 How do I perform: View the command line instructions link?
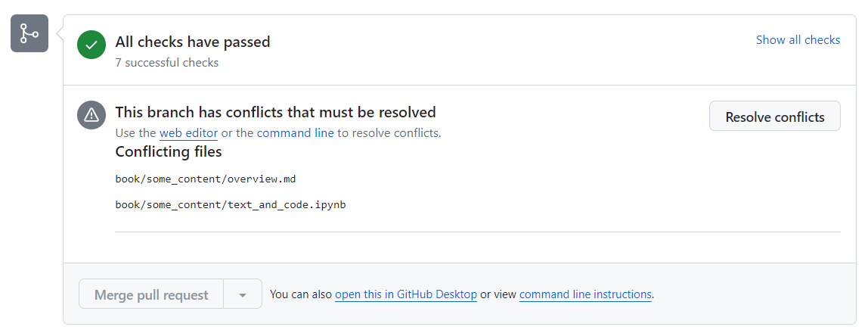[x=585, y=294]
